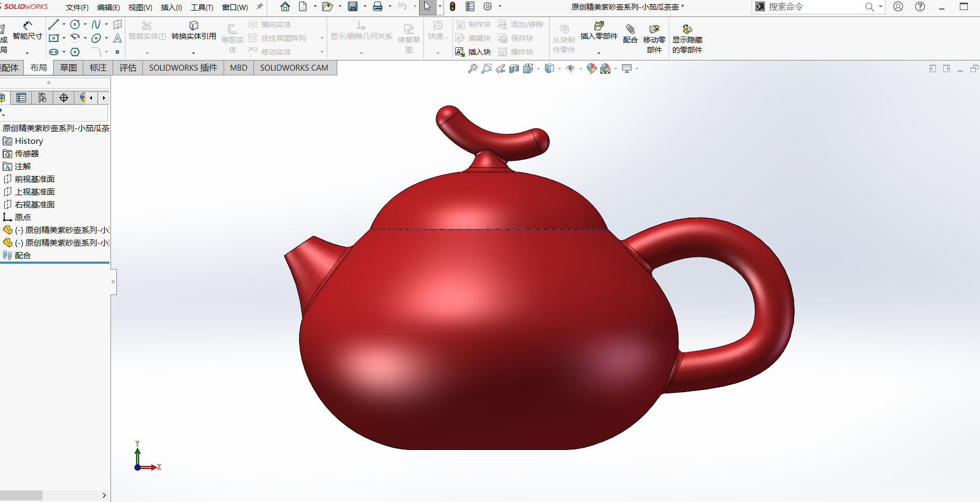Click the Rebuild traffic light icon
980x502 pixels.
(x=453, y=6)
